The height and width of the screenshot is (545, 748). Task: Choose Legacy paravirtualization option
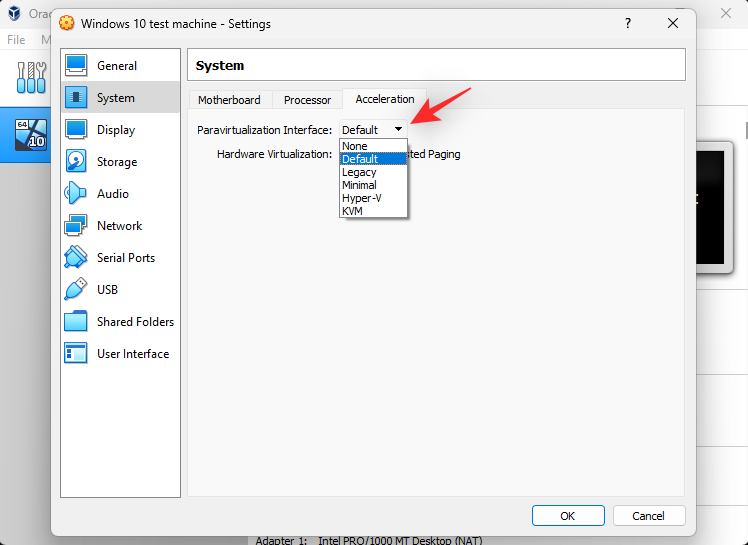(x=373, y=172)
